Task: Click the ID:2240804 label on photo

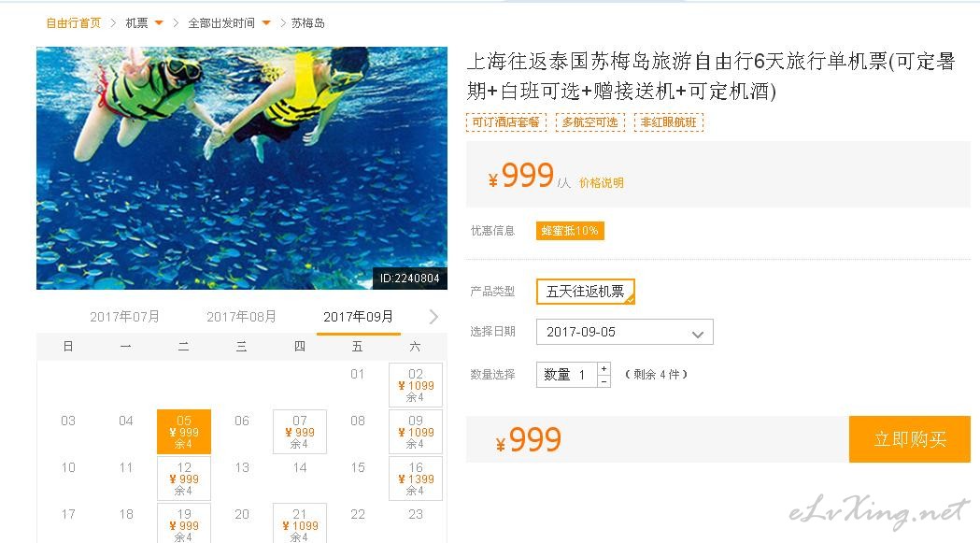Action: (x=409, y=279)
